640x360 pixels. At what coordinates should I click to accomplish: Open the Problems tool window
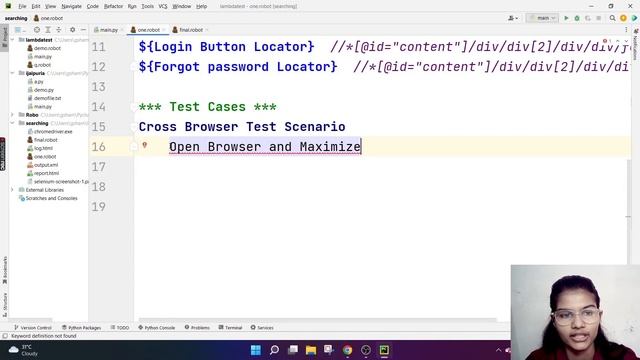tap(197, 327)
